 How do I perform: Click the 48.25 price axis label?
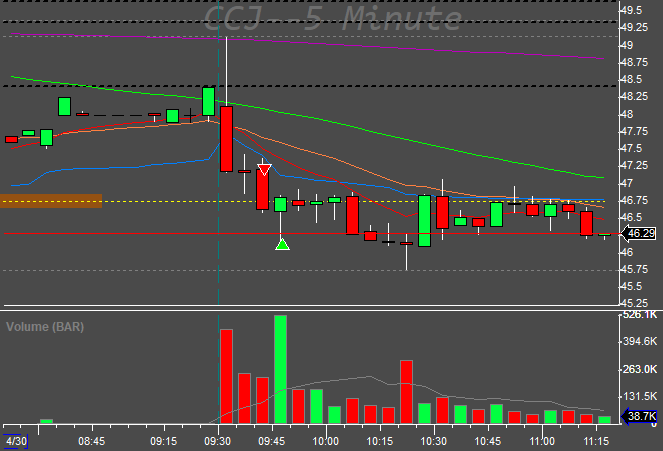pyautogui.click(x=635, y=97)
